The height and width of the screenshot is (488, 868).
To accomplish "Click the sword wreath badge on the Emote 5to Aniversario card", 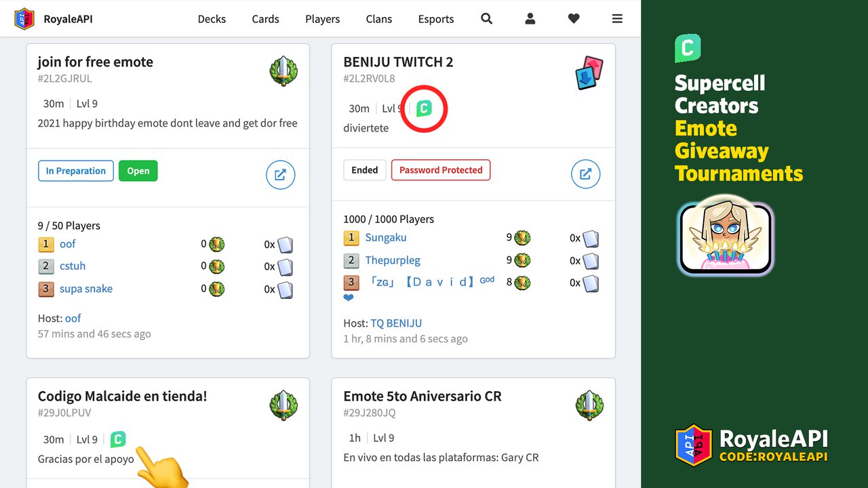I will pyautogui.click(x=589, y=405).
